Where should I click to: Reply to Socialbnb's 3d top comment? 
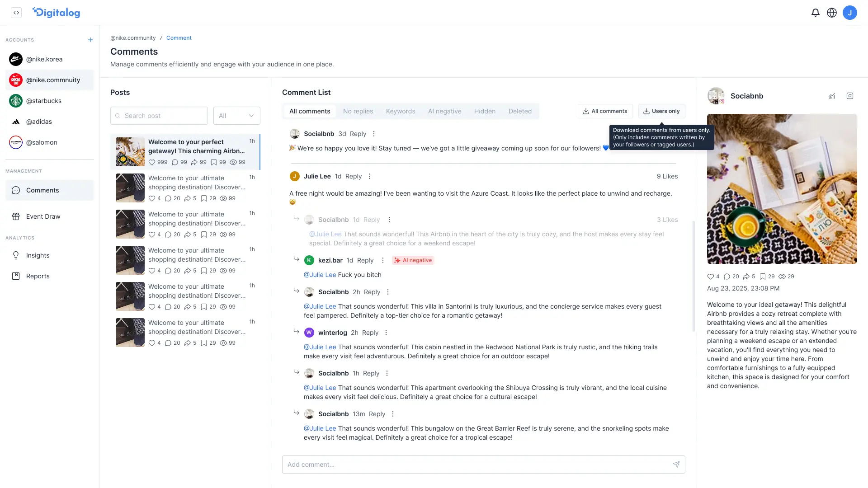tap(358, 134)
